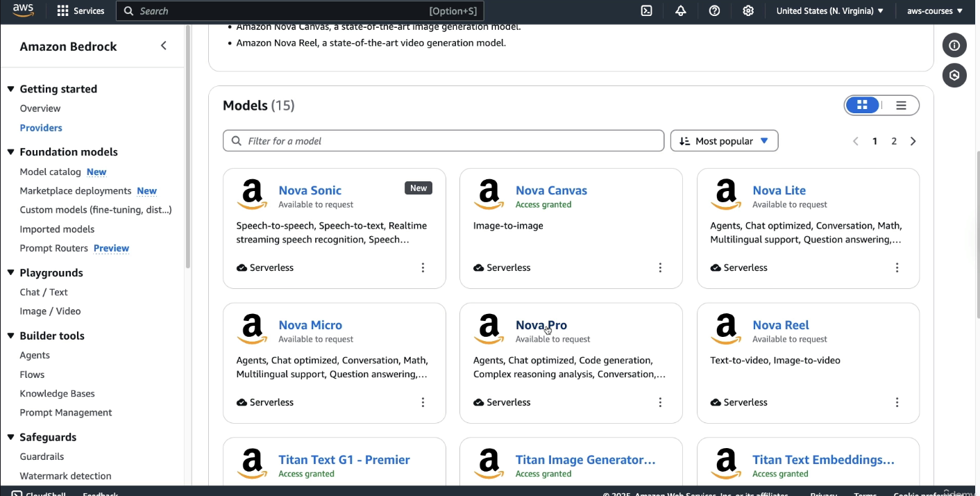Open the Nova Sonic model link
The width and height of the screenshot is (980, 496).
[310, 190]
